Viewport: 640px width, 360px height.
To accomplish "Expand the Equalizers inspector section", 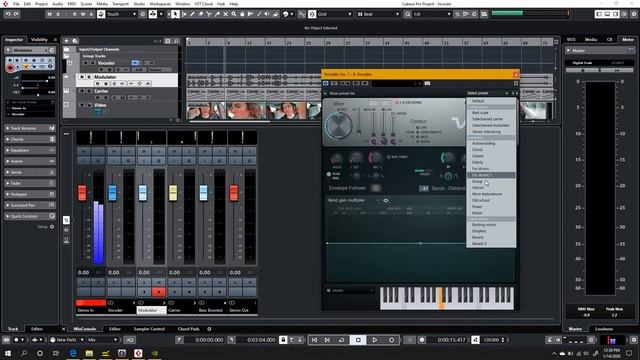I will (x=29, y=150).
